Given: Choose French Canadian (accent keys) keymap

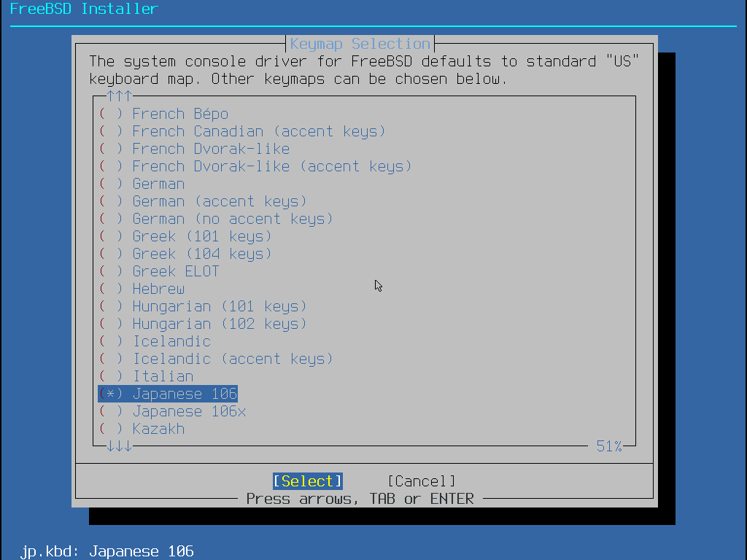Looking at the screenshot, I should 242,131.
